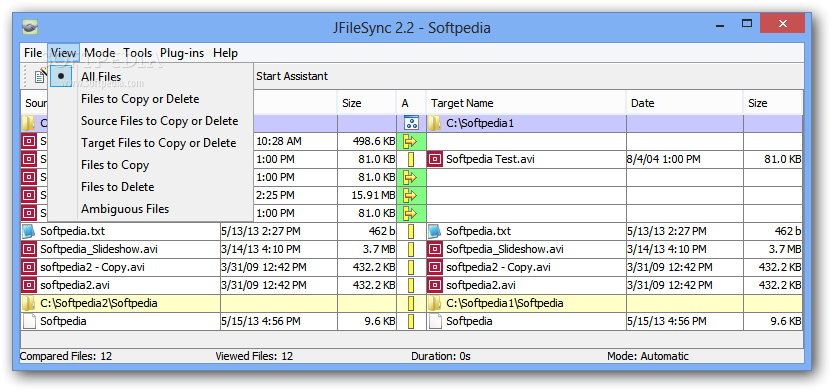This screenshot has width=832, height=391.
Task: Click the folder icon next to target C:\Softpedia1
Action: click(435, 124)
